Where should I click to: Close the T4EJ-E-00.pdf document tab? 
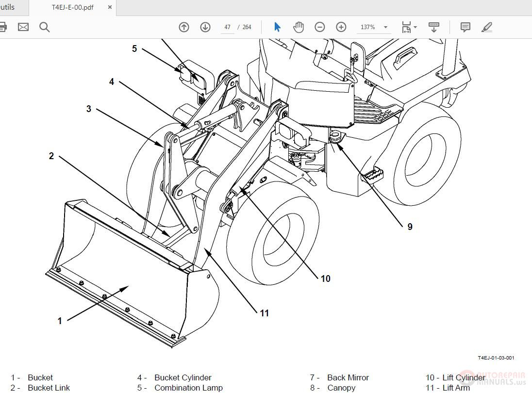(109, 7)
